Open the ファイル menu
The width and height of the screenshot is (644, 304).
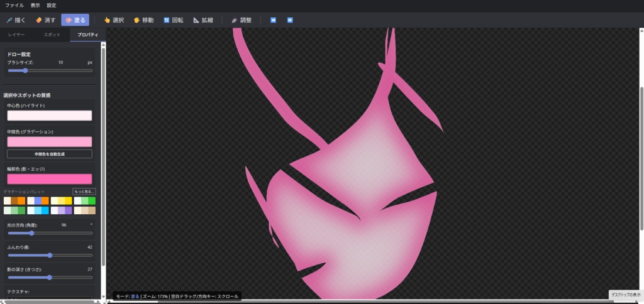click(14, 6)
